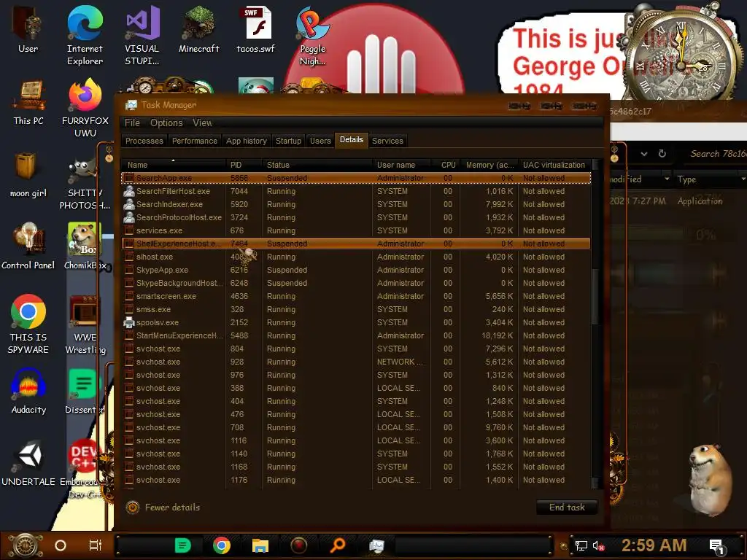Sort by the Name column header
The width and height of the screenshot is (747, 560).
click(174, 165)
